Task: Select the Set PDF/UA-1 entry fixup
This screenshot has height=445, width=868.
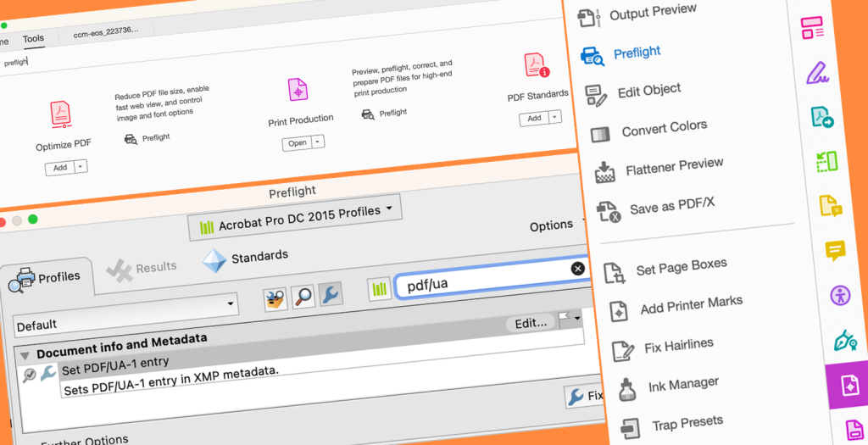Action: point(115,366)
